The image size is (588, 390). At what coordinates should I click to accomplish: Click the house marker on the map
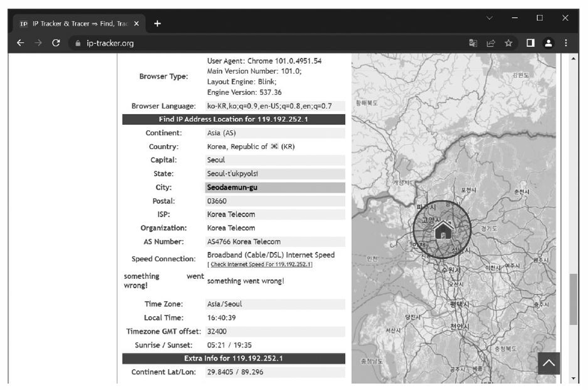tap(443, 230)
